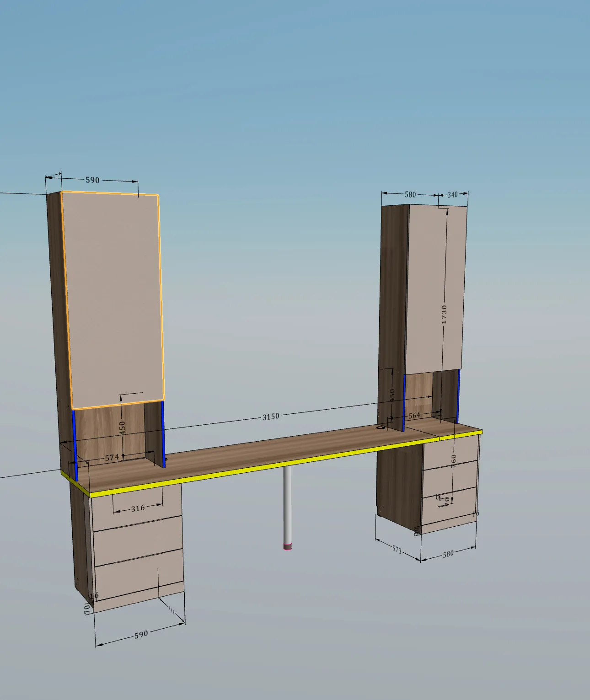Screen dimensions: 590x700
Task: Click the 1730 height dimension label
Action: pyautogui.click(x=444, y=315)
